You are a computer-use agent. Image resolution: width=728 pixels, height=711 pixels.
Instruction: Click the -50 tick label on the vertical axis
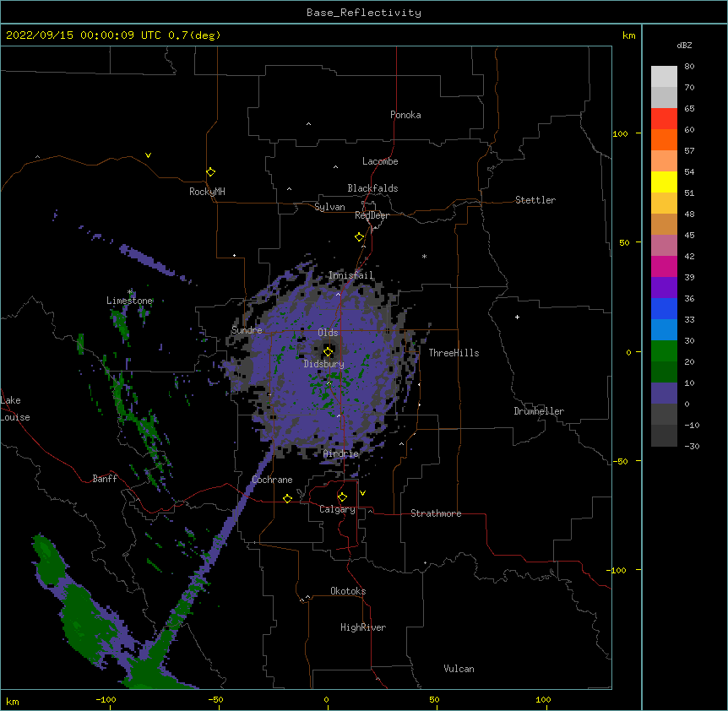pos(620,461)
